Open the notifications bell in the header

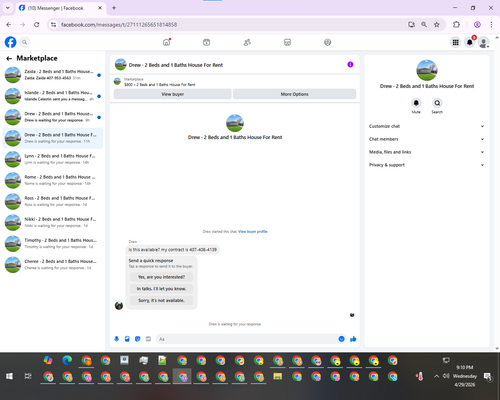(470, 42)
